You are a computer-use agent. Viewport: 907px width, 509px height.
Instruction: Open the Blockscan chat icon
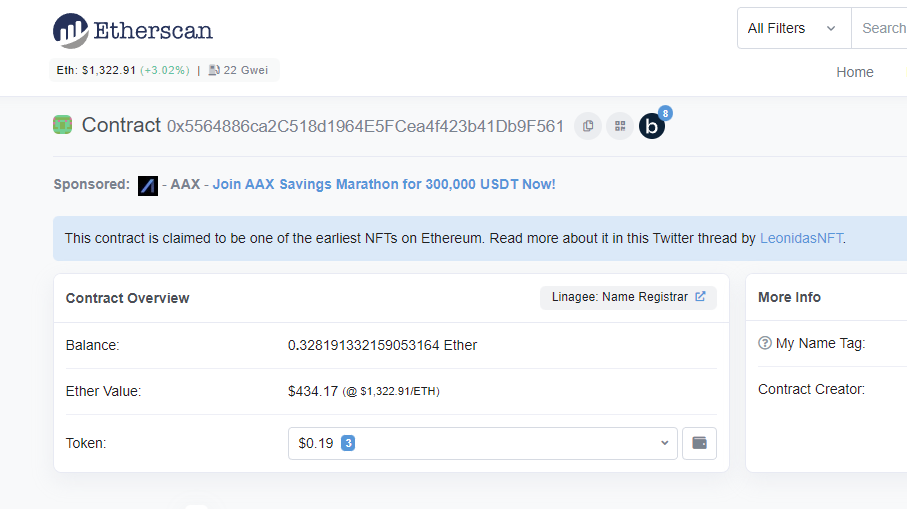[652, 126]
